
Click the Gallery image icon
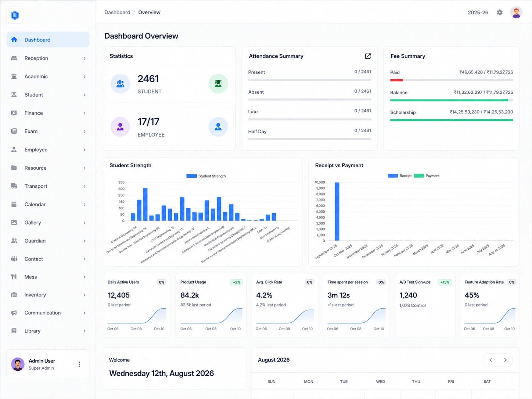pos(14,222)
